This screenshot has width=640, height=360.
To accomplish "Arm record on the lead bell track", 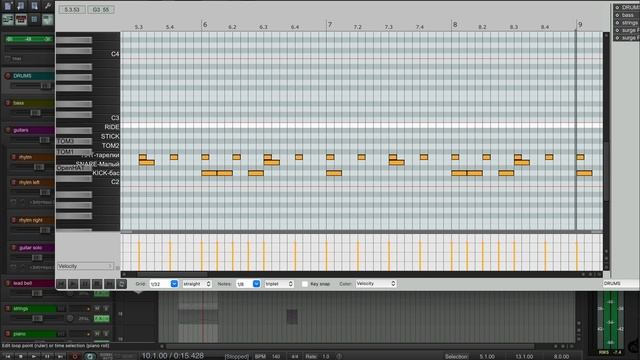I will pos(7,283).
